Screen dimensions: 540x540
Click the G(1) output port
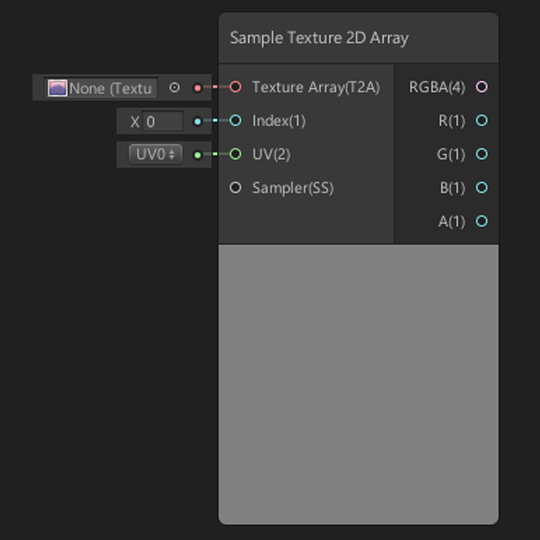pos(481,154)
